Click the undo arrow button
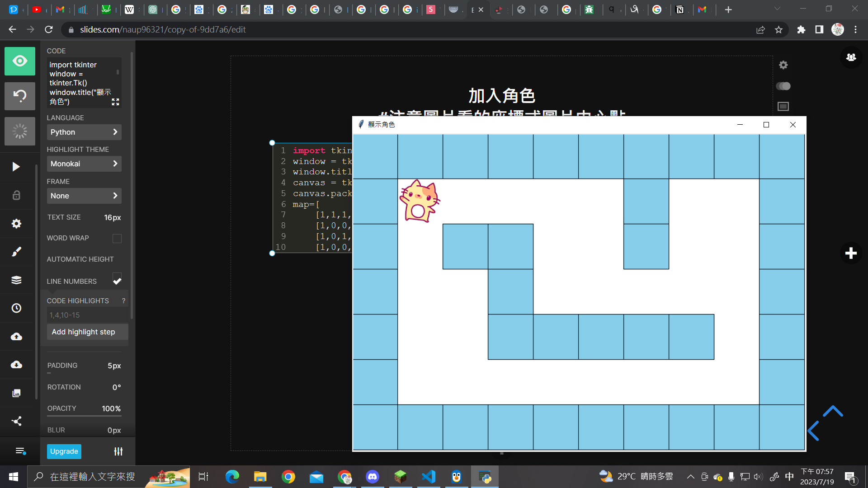 pyautogui.click(x=20, y=96)
